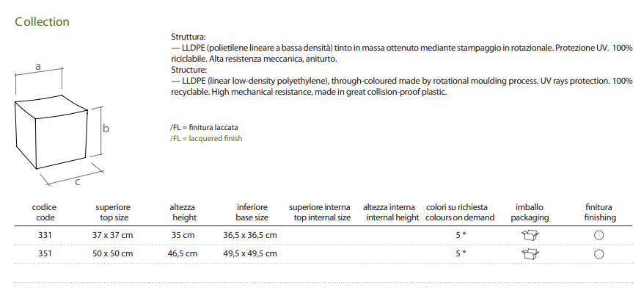Select the finishing circle for code 351
Screen dimensions: 644x296
599,254
